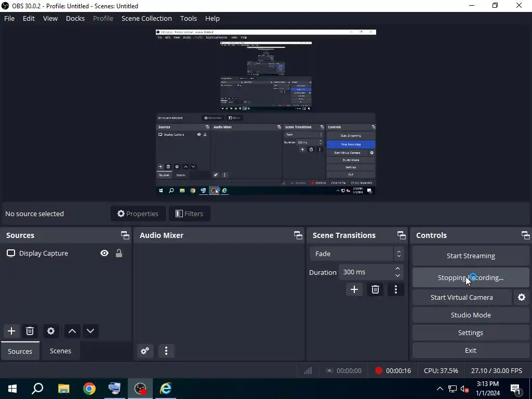The height and width of the screenshot is (399, 532).
Task: Open the Edit menu
Action: [29, 18]
